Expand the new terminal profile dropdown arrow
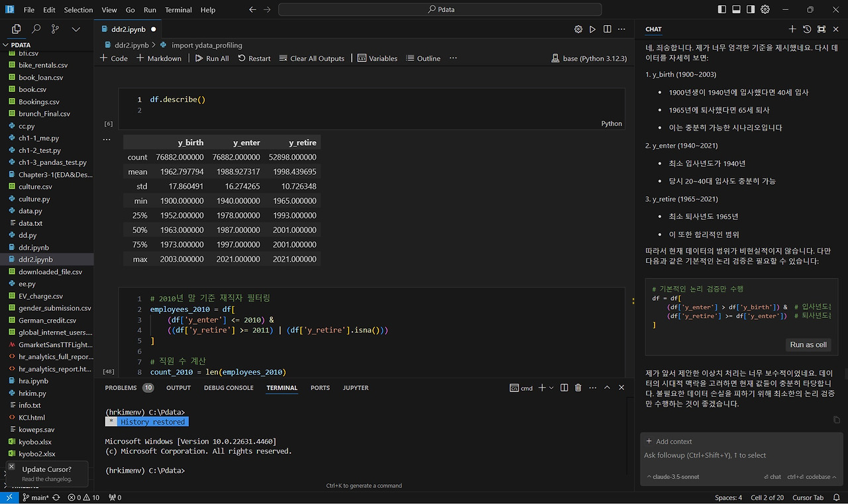 tap(551, 388)
